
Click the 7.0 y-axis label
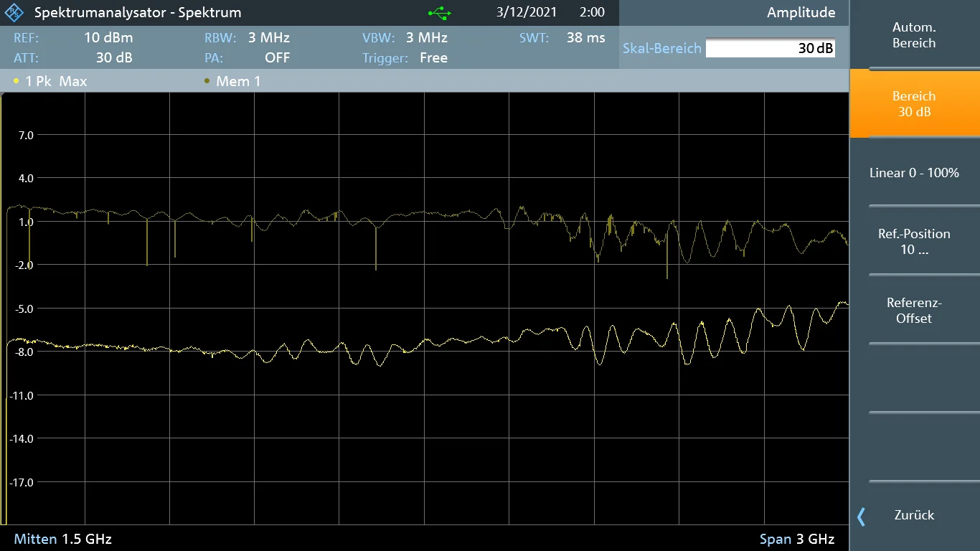click(x=25, y=135)
